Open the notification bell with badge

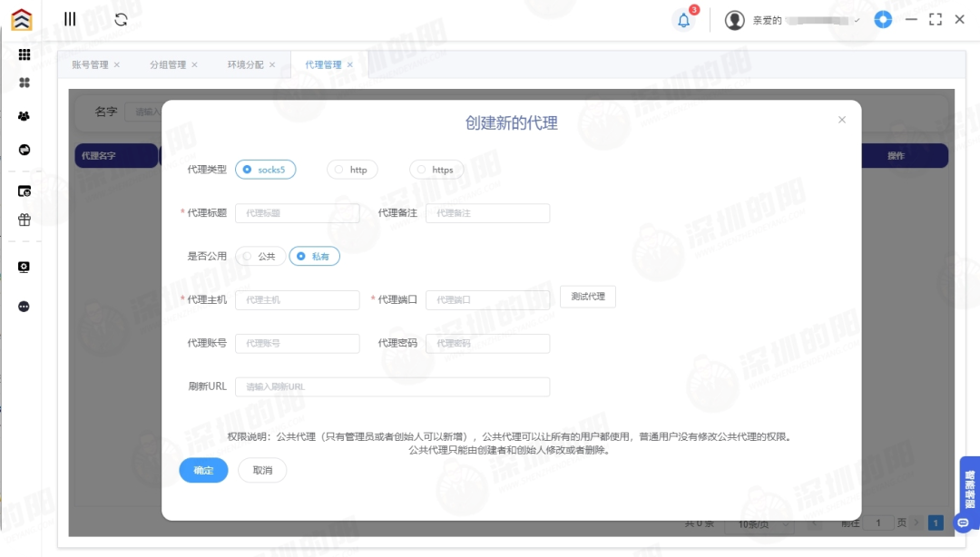click(x=683, y=19)
